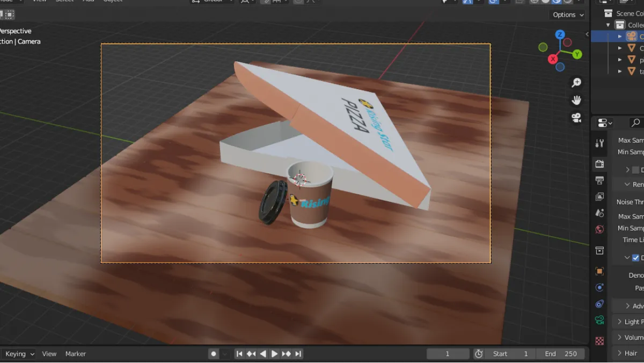Expand the camera object row in the outliner
This screenshot has height=363, width=644.
coord(620,37)
